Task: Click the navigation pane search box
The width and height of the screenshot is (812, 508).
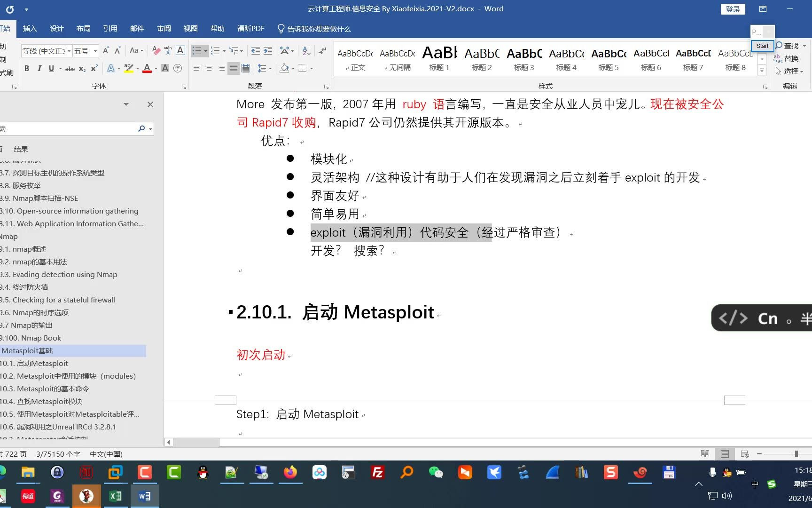Action: (x=70, y=128)
